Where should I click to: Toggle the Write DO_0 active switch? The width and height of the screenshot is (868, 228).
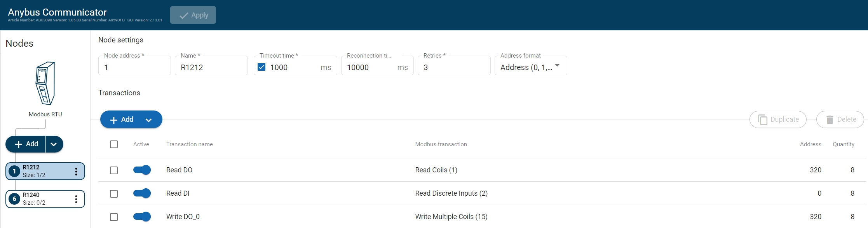point(142,217)
